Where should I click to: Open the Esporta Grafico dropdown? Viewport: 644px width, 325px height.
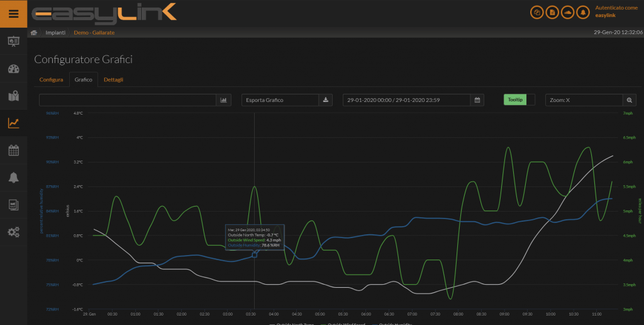[280, 100]
